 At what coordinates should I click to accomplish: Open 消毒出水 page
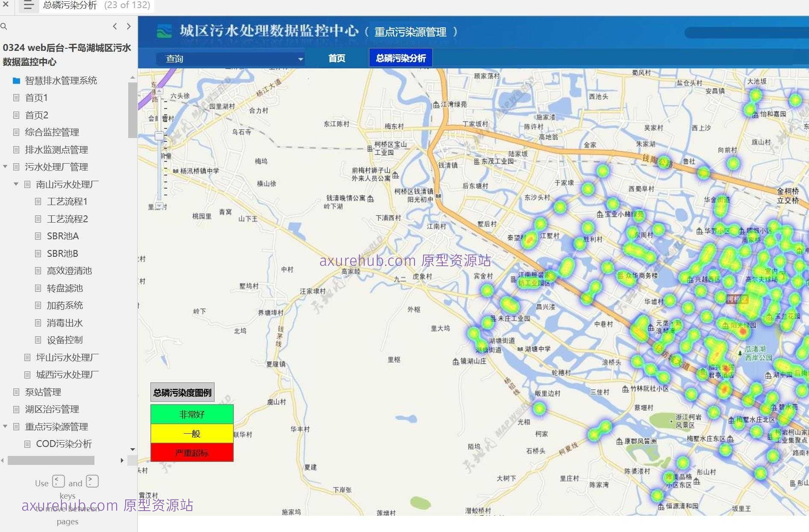pyautogui.click(x=65, y=323)
